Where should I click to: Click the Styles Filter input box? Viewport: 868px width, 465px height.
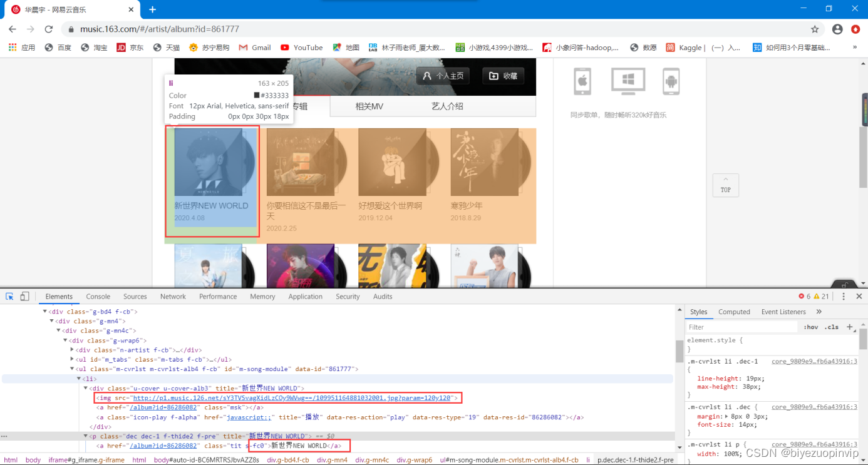(743, 327)
